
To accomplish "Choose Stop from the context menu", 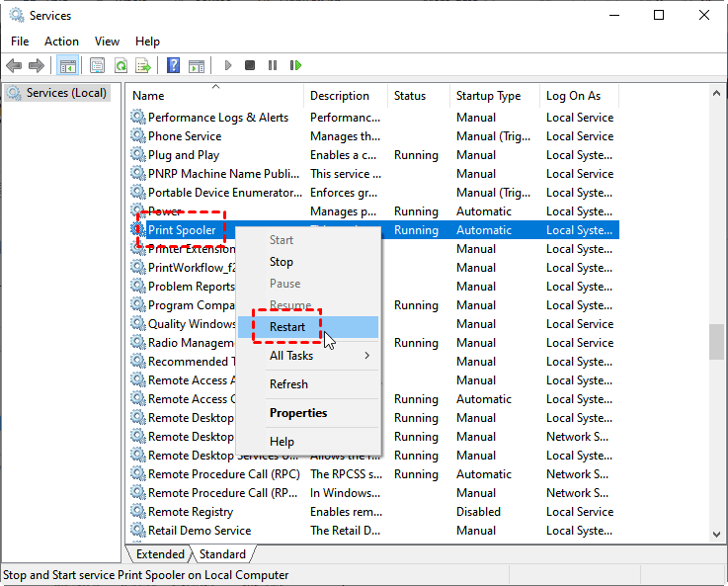I will (282, 262).
